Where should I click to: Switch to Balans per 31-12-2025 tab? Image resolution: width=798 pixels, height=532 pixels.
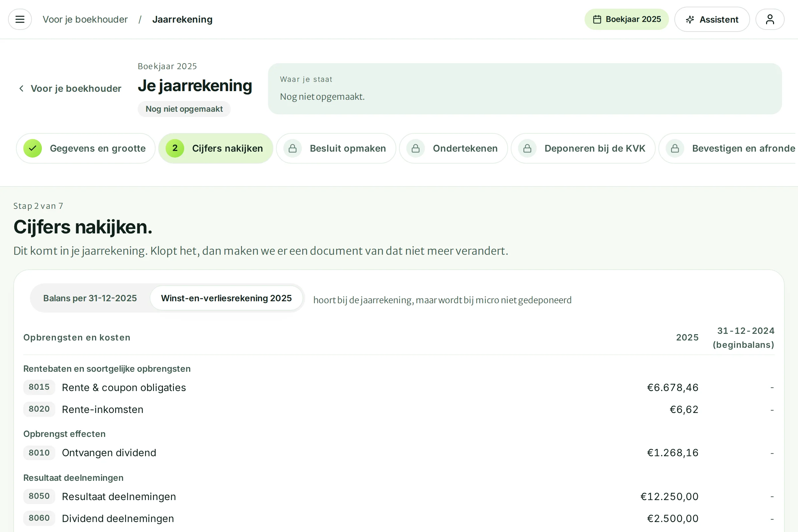click(90, 298)
